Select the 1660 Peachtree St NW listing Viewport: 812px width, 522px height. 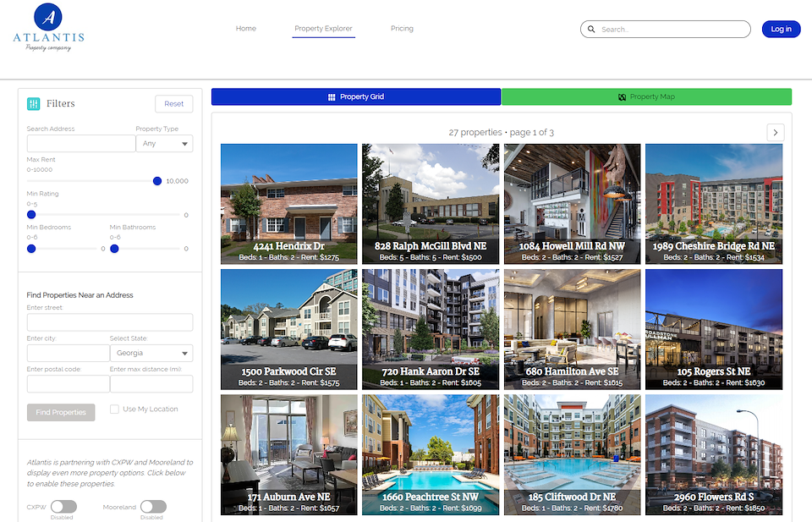click(430, 454)
